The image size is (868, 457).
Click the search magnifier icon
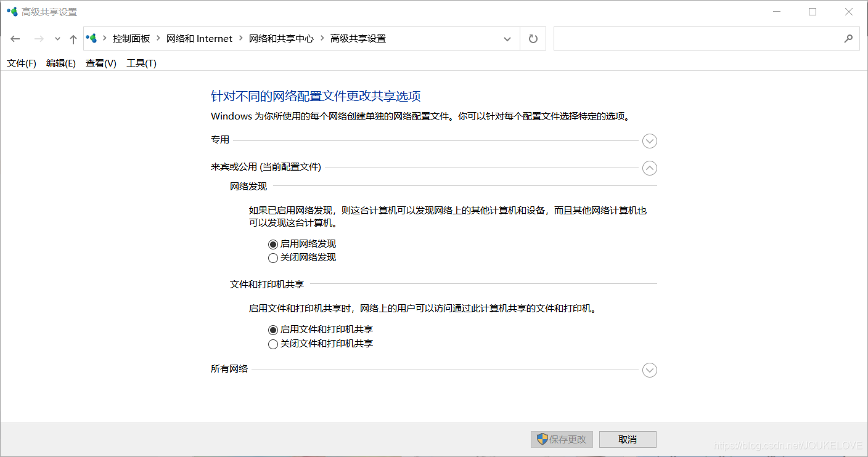coord(848,38)
